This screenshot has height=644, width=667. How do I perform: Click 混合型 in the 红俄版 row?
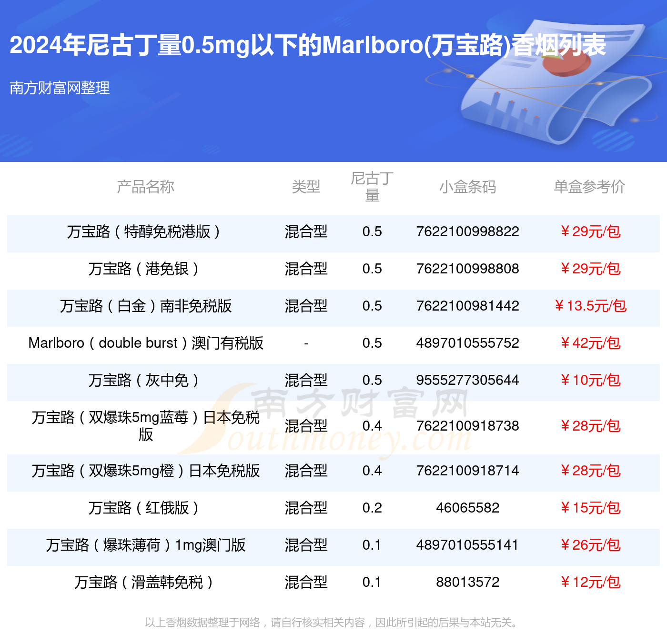(306, 508)
